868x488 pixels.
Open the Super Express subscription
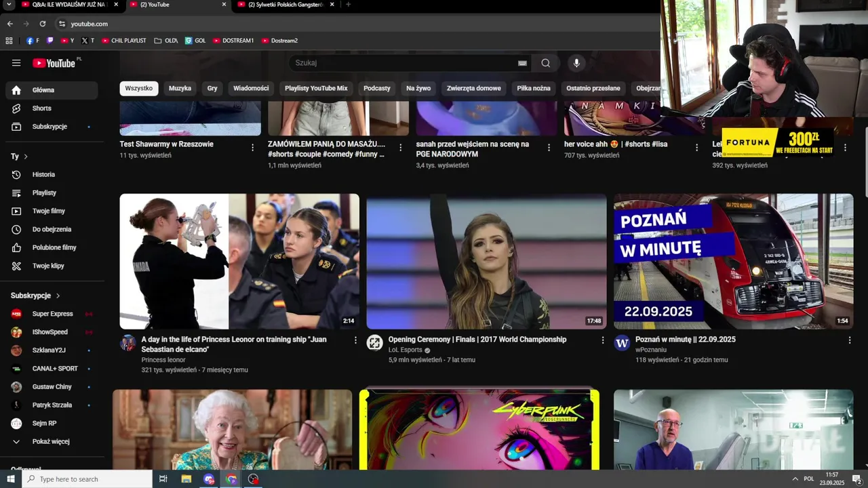52,314
